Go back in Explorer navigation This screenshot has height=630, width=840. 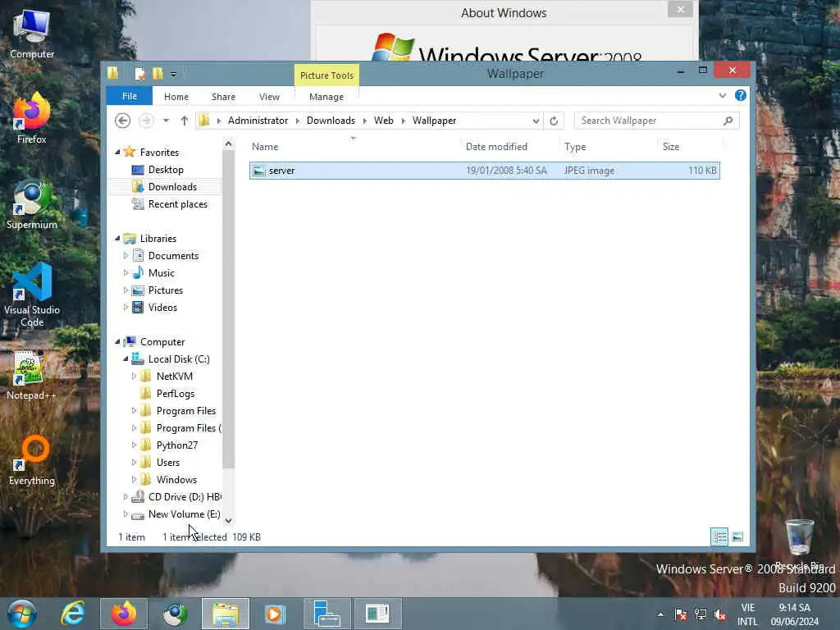tap(123, 121)
